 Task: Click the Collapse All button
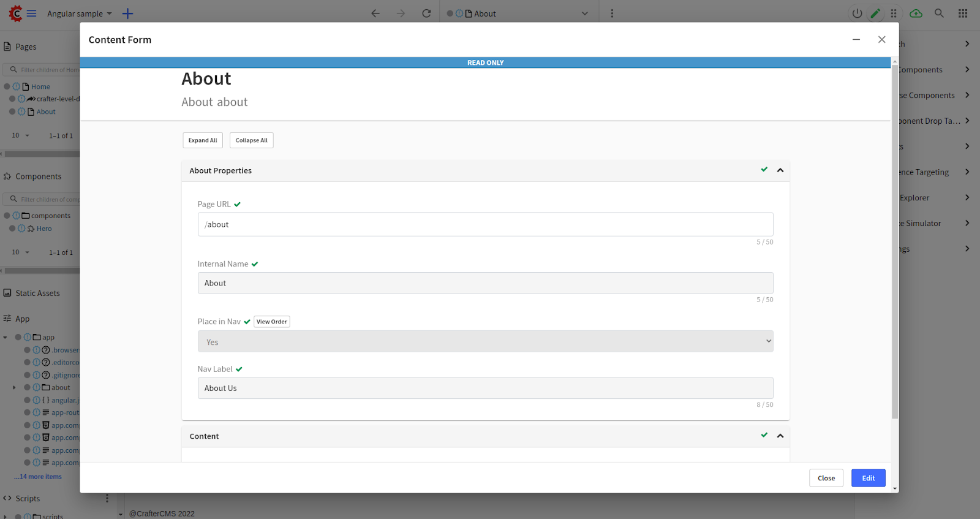(x=251, y=140)
